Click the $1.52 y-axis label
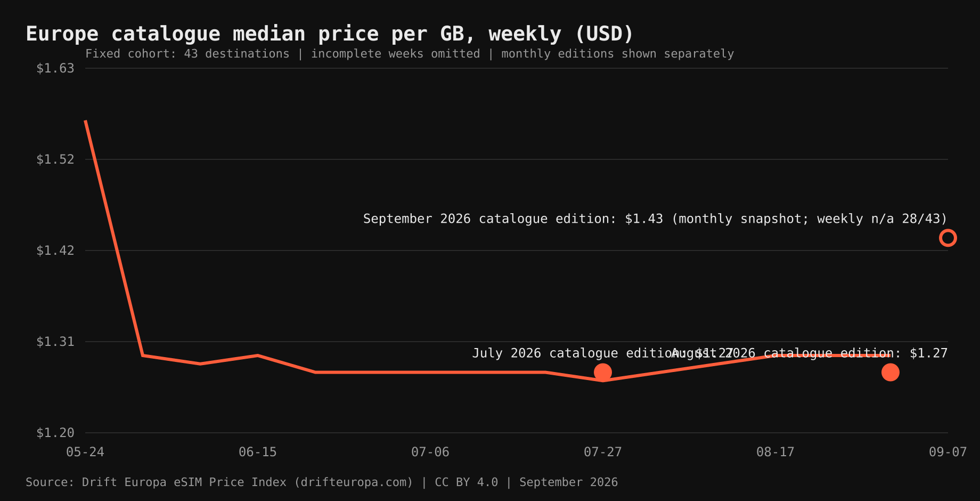The width and height of the screenshot is (980, 501). (x=55, y=159)
